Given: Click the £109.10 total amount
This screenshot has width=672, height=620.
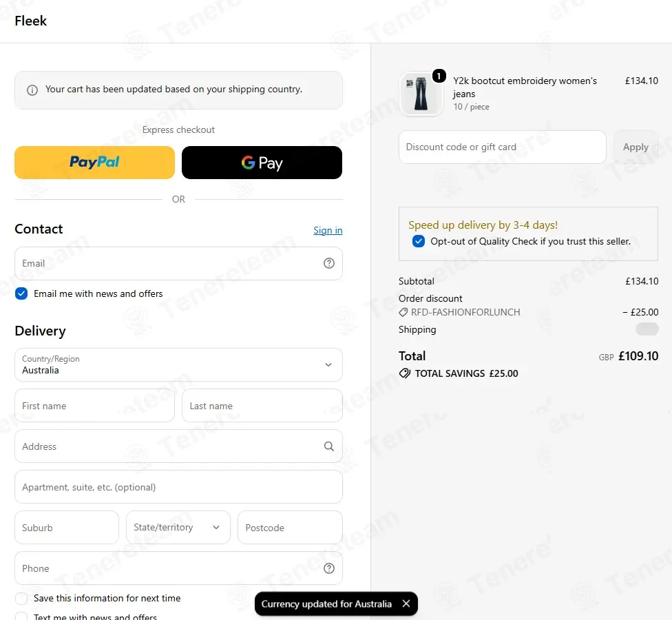Looking at the screenshot, I should point(638,356).
